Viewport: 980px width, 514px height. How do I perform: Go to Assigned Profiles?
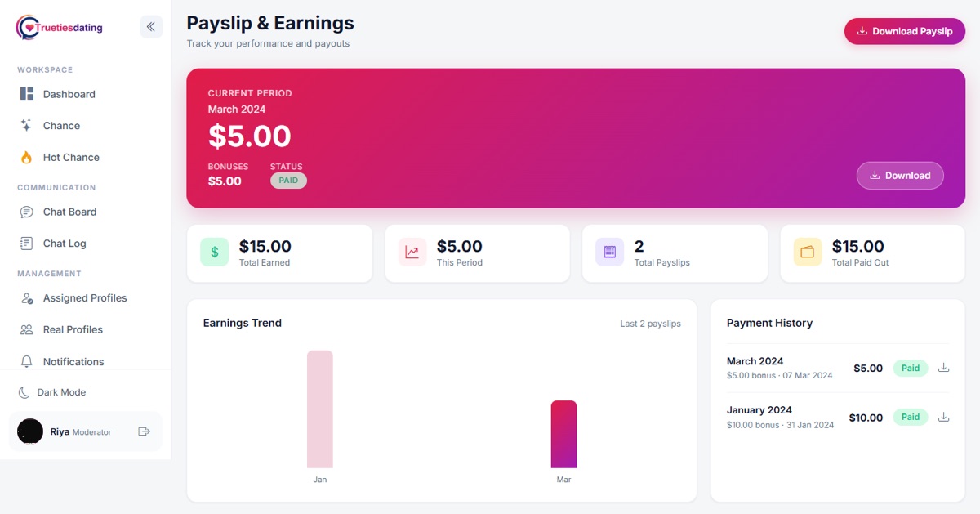86,298
